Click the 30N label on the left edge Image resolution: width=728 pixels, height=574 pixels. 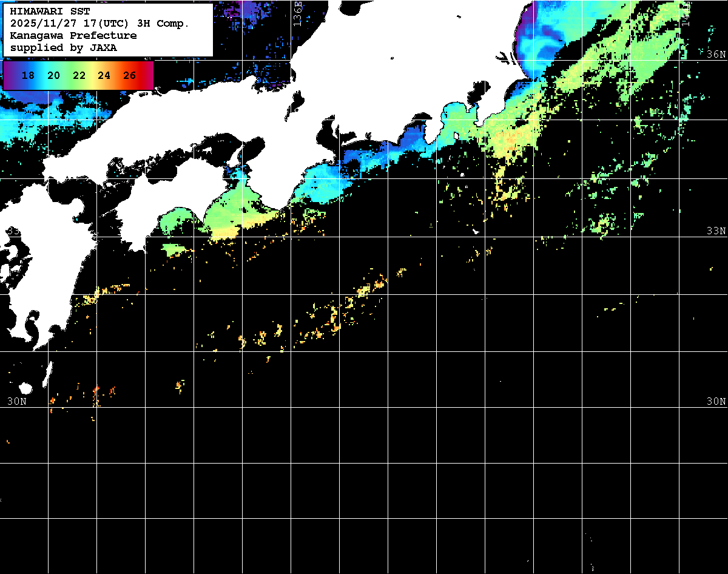point(17,402)
